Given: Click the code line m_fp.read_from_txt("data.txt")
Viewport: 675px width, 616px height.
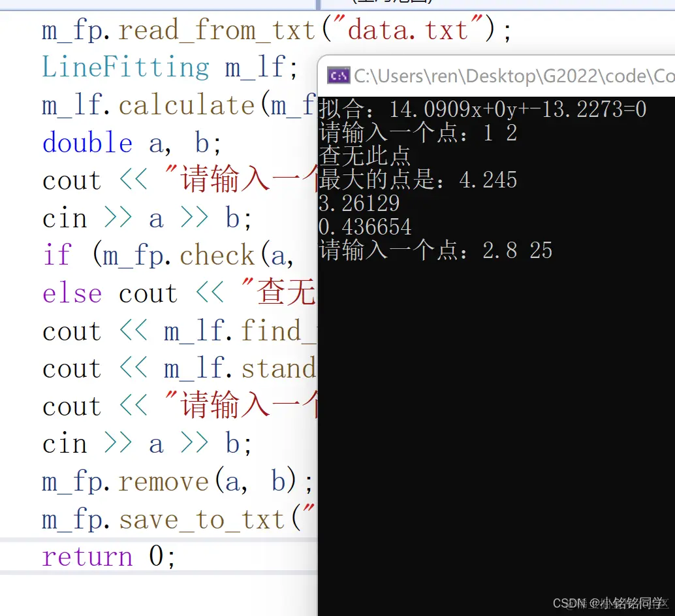Looking at the screenshot, I should [276, 31].
